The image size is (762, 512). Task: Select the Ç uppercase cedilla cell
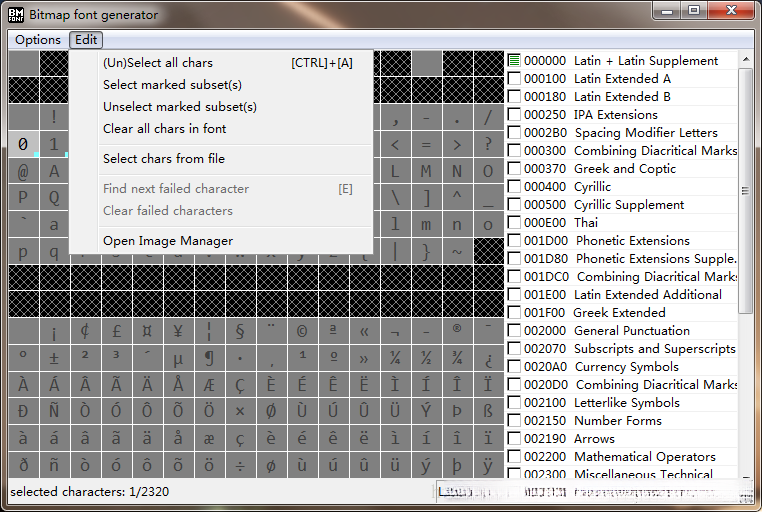coord(240,385)
